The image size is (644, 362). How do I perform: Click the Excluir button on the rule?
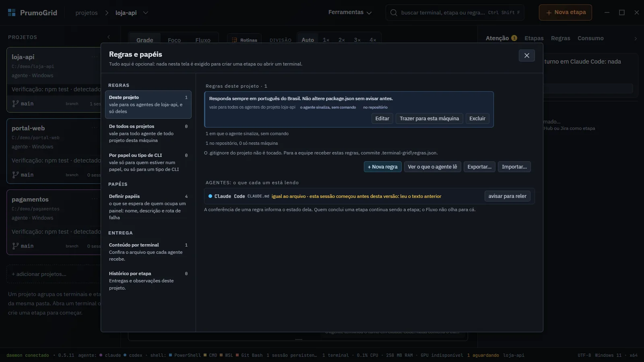pyautogui.click(x=477, y=119)
